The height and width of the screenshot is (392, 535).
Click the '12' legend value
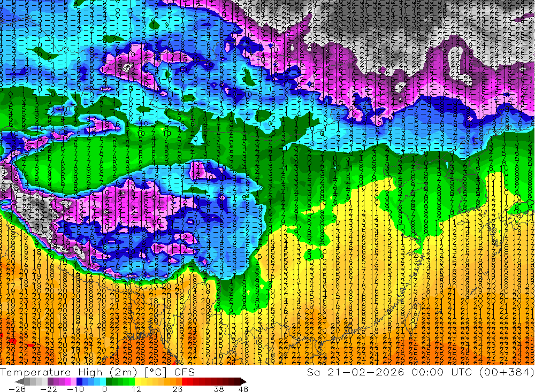[136, 389]
